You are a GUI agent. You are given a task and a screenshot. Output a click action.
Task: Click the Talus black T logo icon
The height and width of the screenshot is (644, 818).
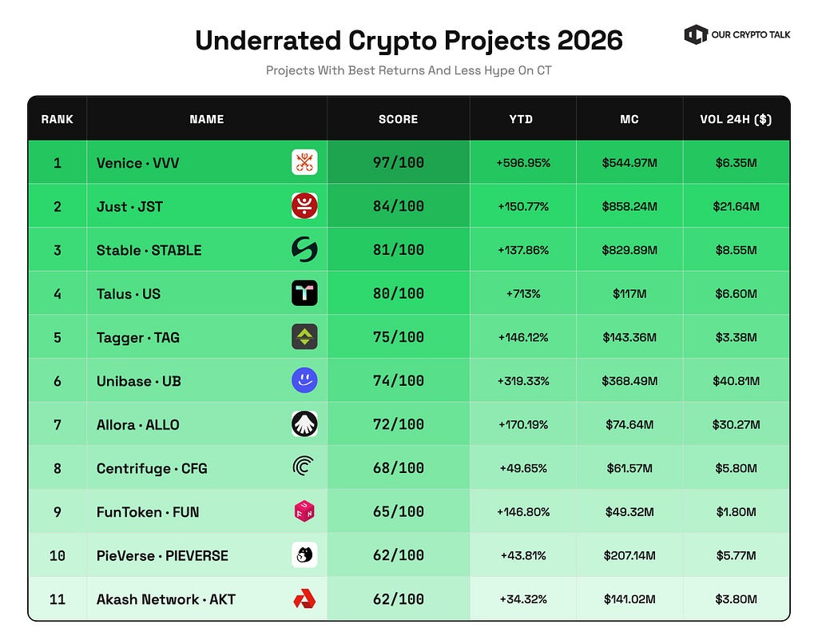tap(304, 292)
